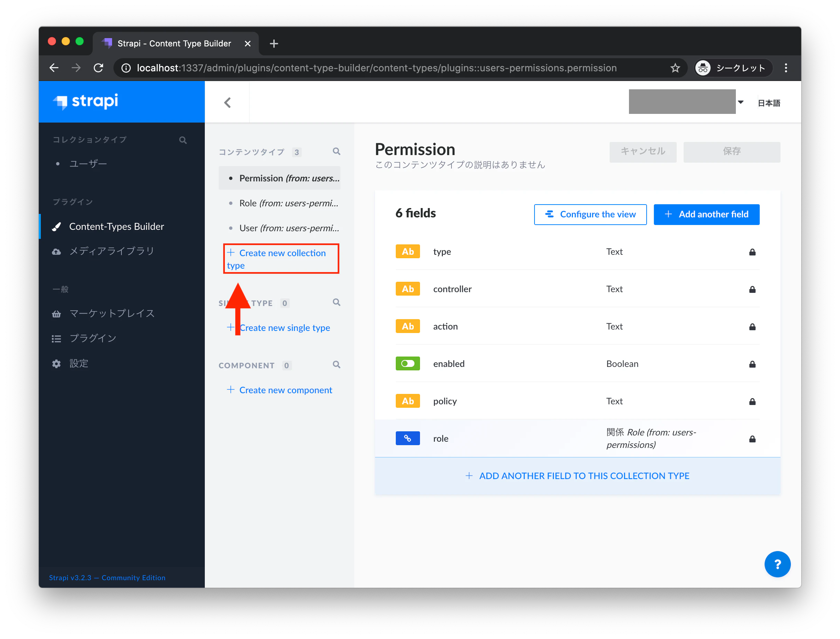
Task: Click the Add another field button
Action: click(x=706, y=215)
